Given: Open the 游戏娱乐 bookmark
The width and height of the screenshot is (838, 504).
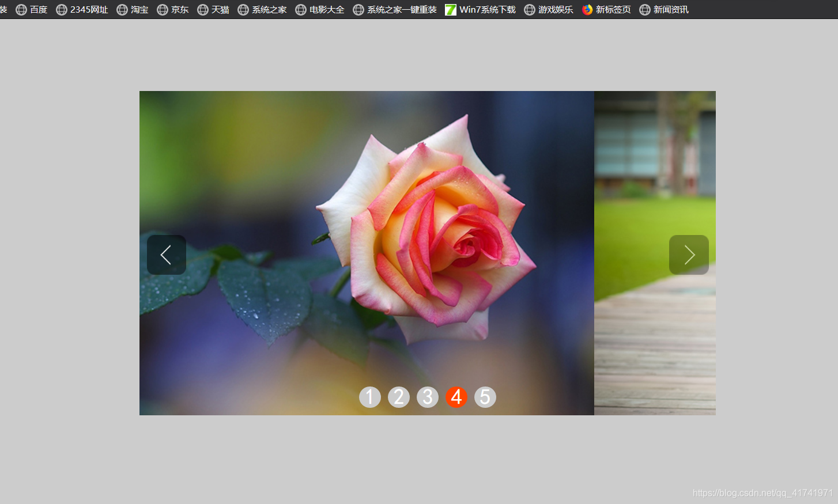Looking at the screenshot, I should tap(549, 10).
